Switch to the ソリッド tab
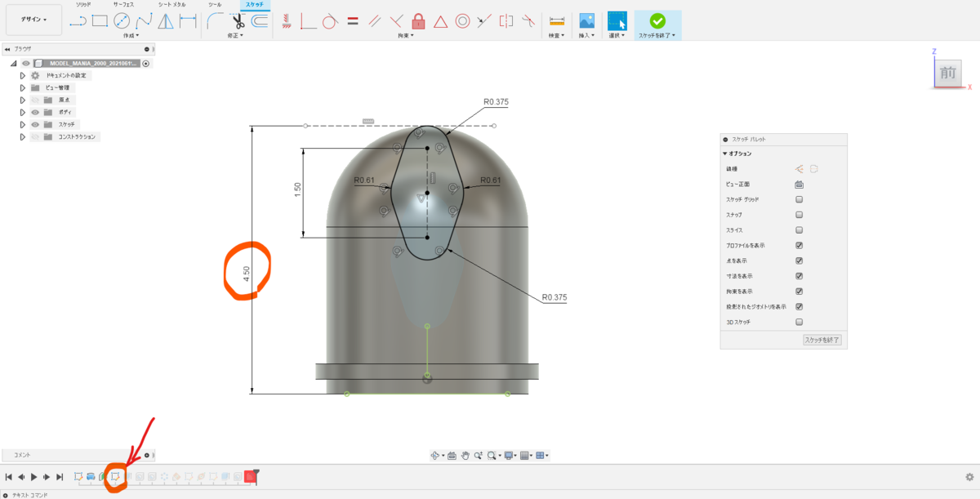 (83, 5)
